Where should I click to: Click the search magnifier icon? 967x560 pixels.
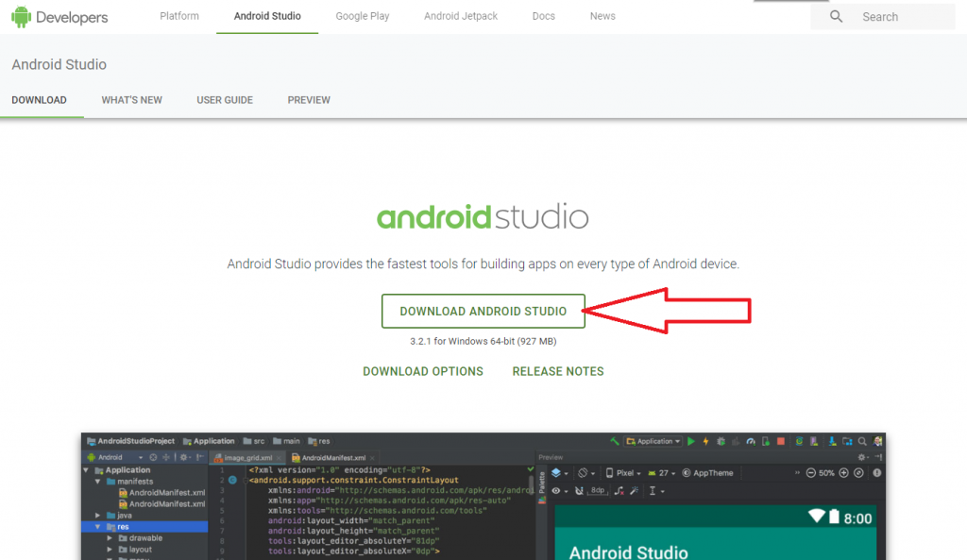click(836, 17)
